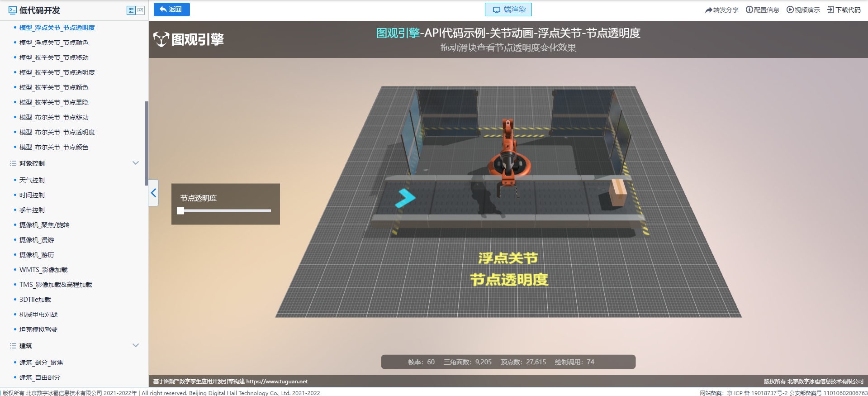Click the 对象控制 section header

point(74,163)
